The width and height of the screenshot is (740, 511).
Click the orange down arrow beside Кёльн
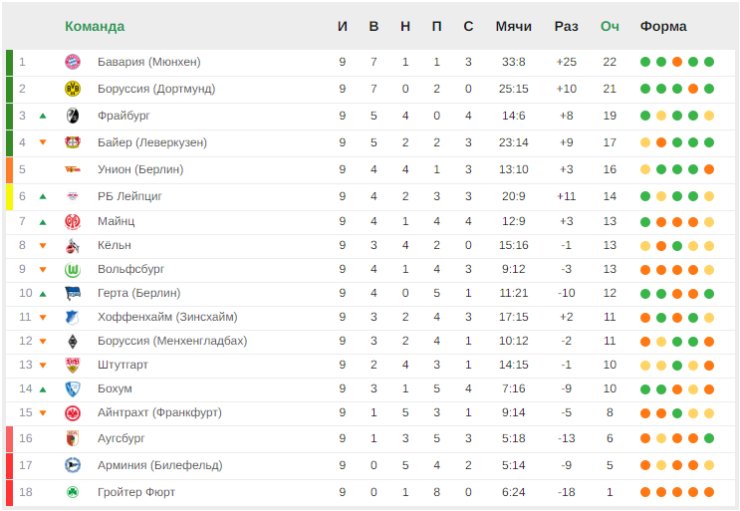point(43,245)
